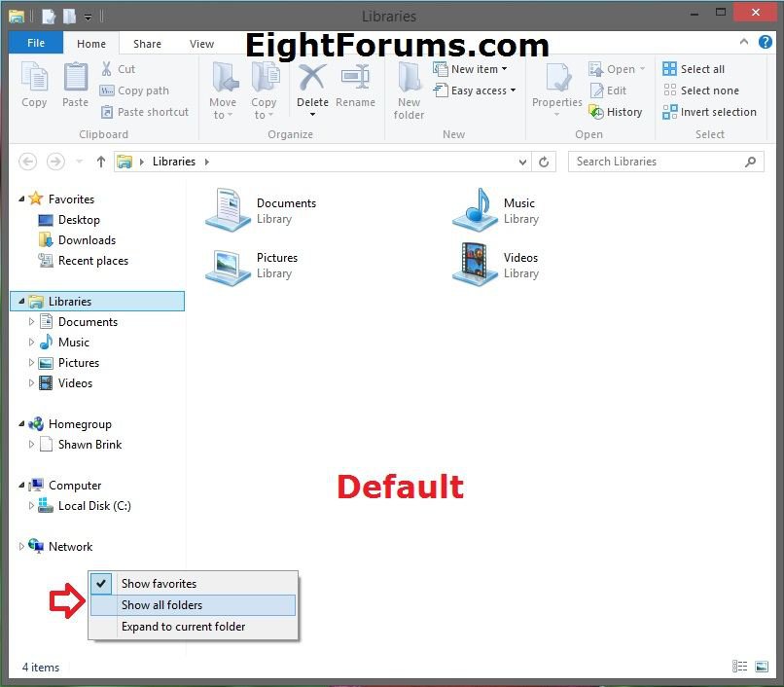Click the Up arrow navigation icon
784x687 pixels.
101,163
